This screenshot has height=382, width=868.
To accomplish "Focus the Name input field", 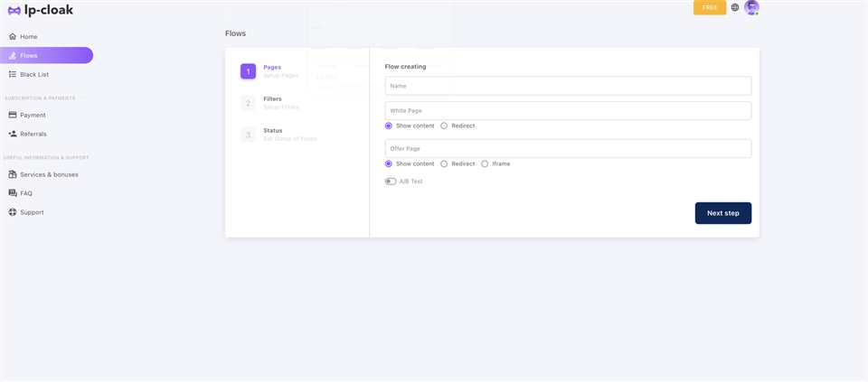I will point(568,86).
